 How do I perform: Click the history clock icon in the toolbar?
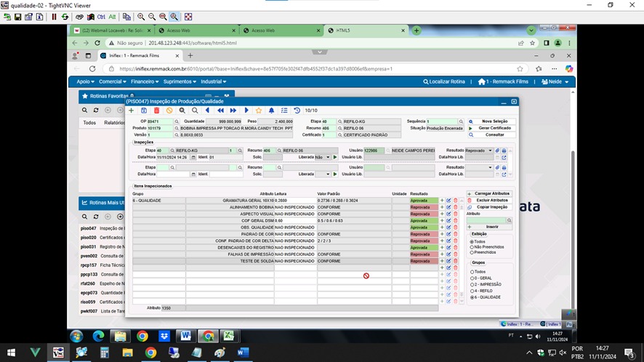(x=297, y=110)
